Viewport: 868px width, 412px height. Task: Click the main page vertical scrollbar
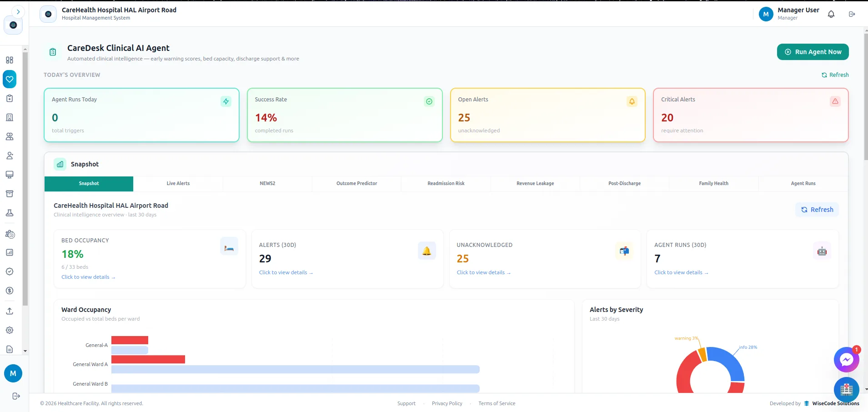pos(866,96)
